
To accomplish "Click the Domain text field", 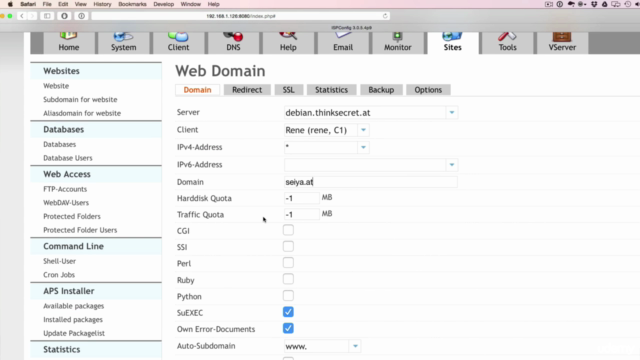I will [x=371, y=182].
